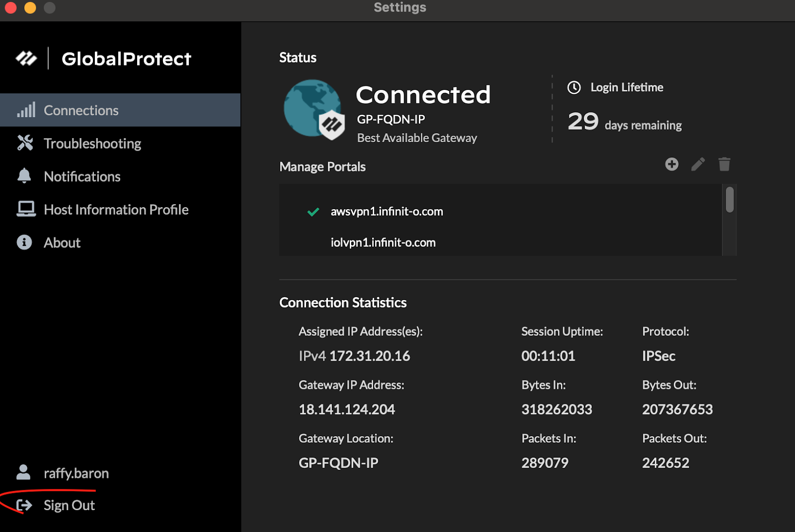Click the Login Lifetime clock icon
795x532 pixels.
coord(574,87)
